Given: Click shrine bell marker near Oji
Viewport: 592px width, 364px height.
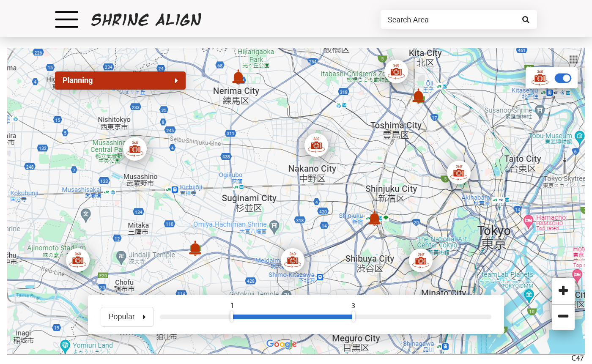Looking at the screenshot, I should point(418,96).
